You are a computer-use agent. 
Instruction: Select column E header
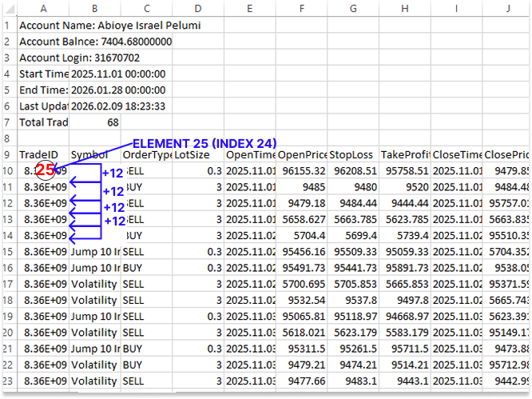(x=250, y=9)
